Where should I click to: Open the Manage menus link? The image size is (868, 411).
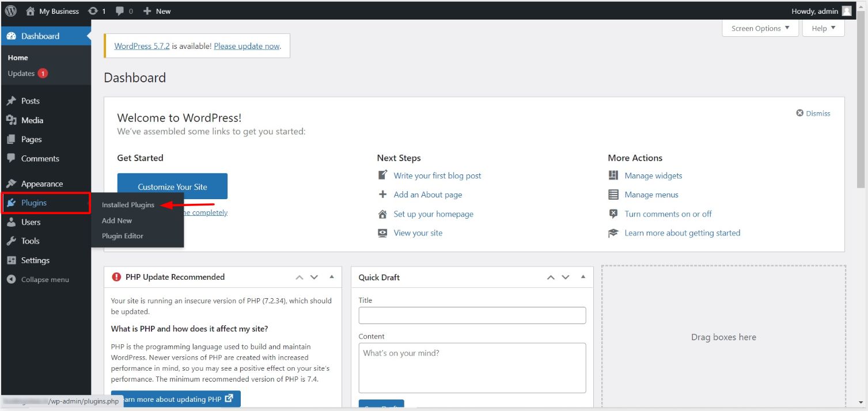pos(651,195)
